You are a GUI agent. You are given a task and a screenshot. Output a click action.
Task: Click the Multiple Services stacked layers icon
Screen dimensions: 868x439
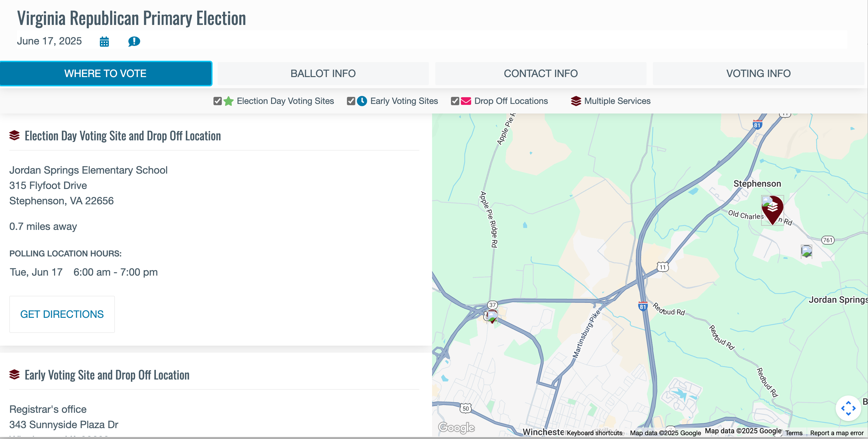[576, 101]
